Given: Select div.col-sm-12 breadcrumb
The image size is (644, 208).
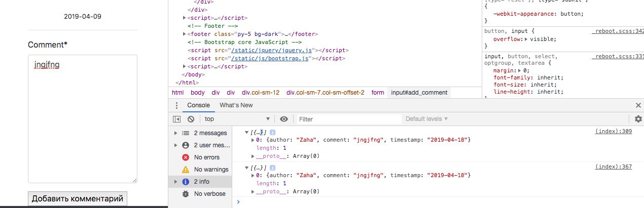Looking at the screenshot, I should pyautogui.click(x=261, y=93).
